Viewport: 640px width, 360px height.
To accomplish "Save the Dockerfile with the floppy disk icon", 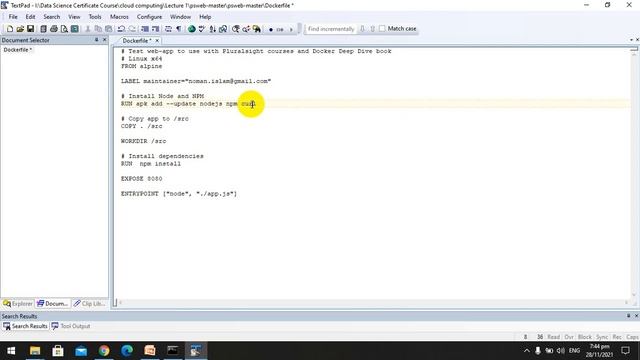I will pyautogui.click(x=31, y=29).
